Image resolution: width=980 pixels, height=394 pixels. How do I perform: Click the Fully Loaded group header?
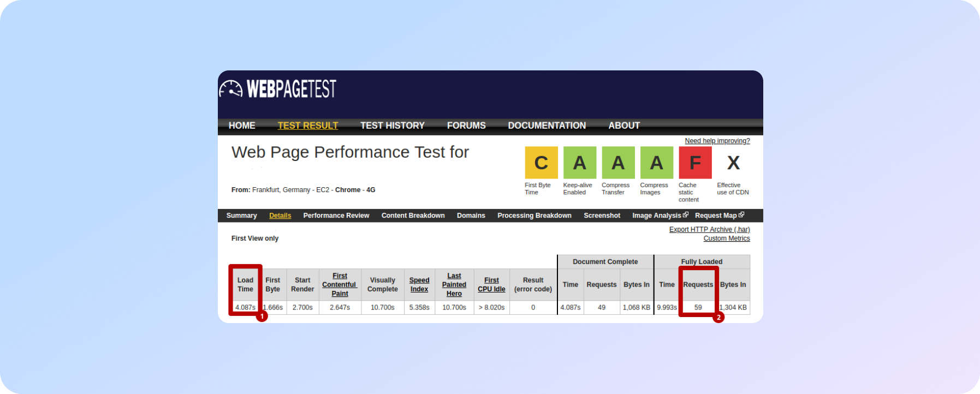coord(702,262)
